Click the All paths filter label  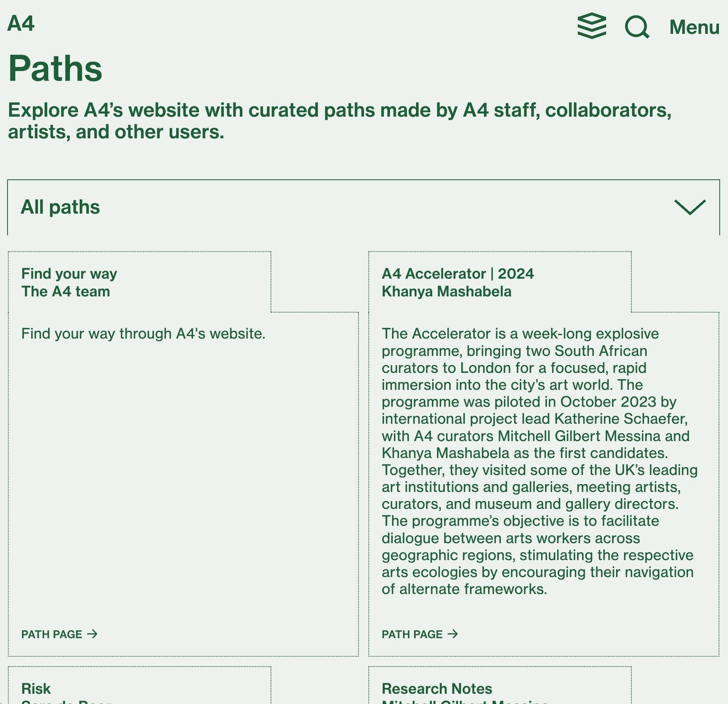point(60,207)
